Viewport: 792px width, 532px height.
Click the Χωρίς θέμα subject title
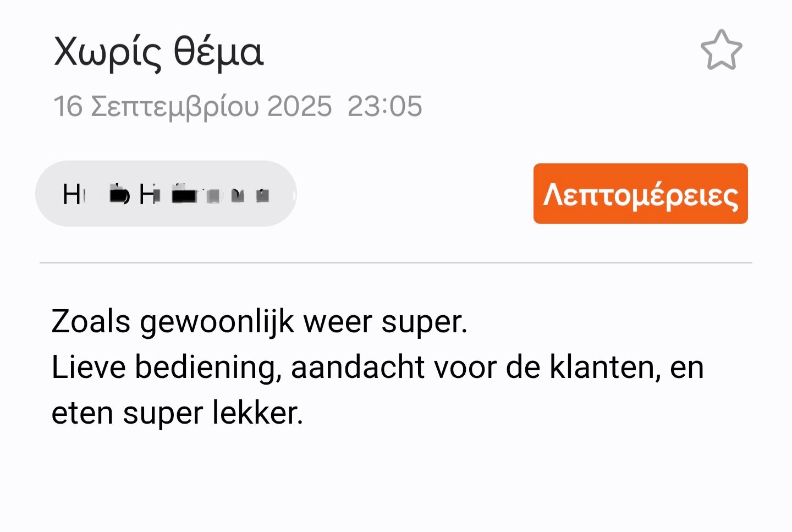[158, 52]
